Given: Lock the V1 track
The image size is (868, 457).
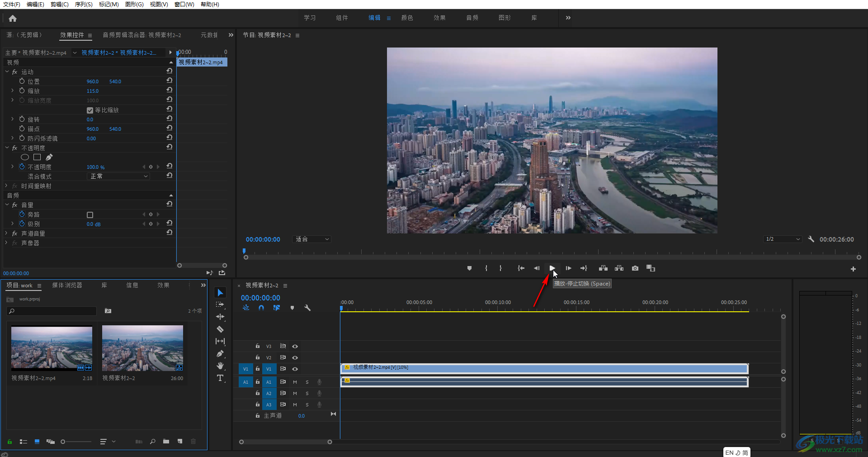Looking at the screenshot, I should [257, 369].
